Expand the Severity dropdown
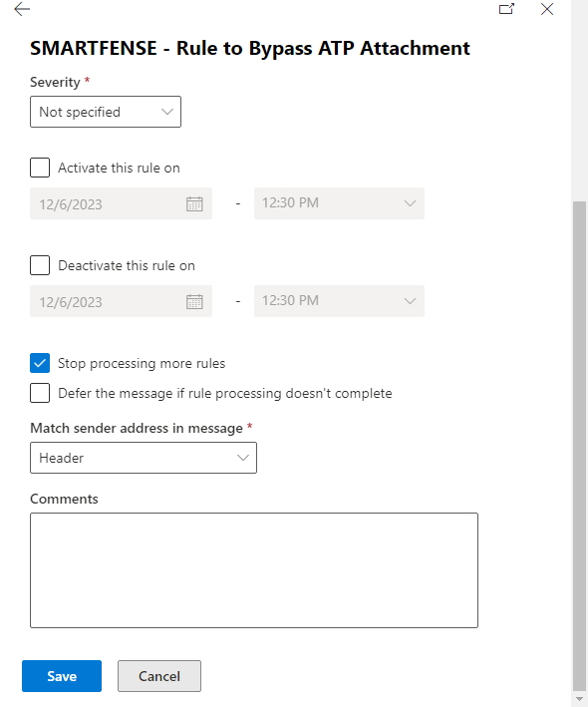 point(106,112)
